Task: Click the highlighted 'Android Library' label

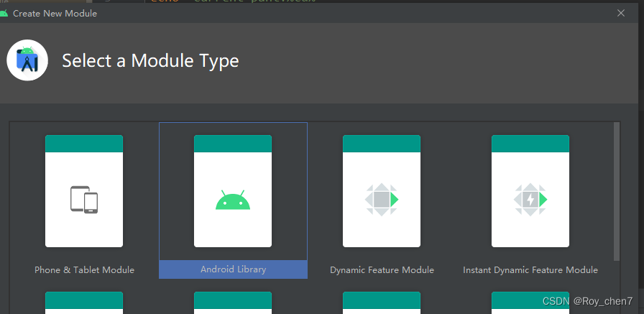Action: point(234,269)
